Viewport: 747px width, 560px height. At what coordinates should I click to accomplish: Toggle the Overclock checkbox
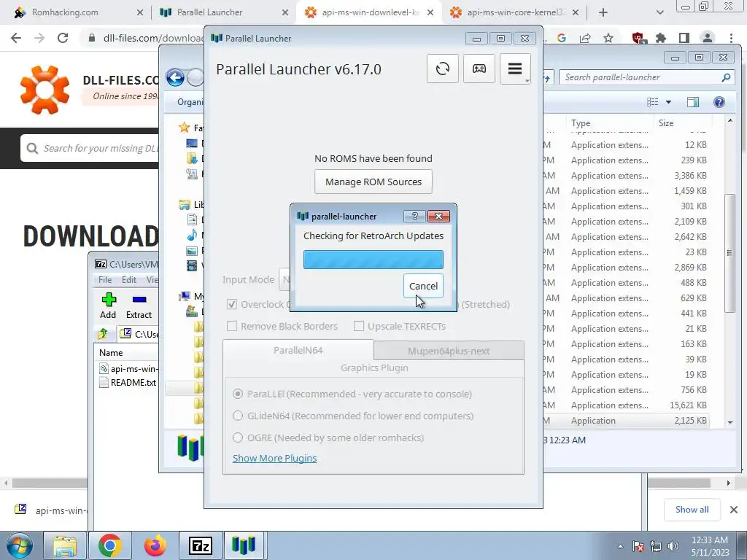pos(232,304)
